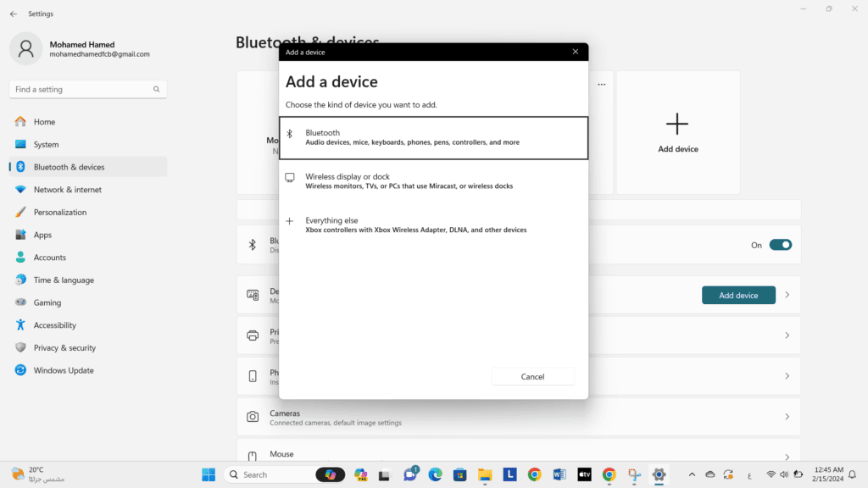
Task: Choose Wireless display or dock option
Action: pos(433,181)
